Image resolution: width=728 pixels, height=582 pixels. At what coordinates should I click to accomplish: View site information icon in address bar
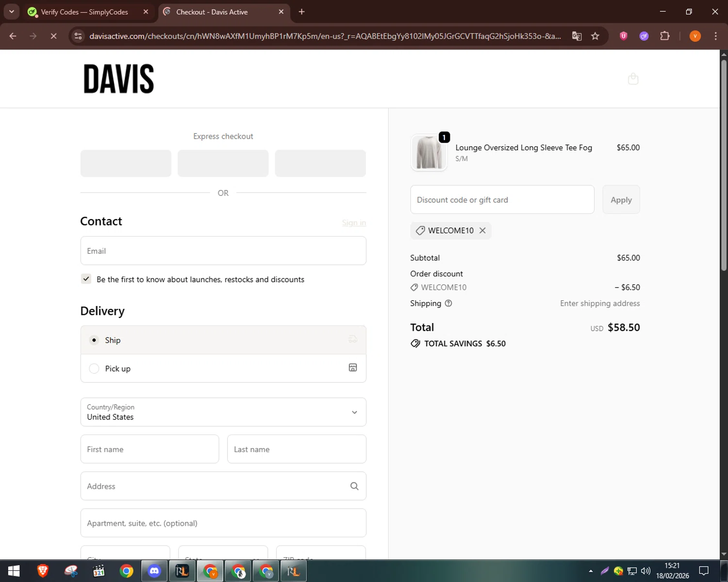tap(78, 36)
